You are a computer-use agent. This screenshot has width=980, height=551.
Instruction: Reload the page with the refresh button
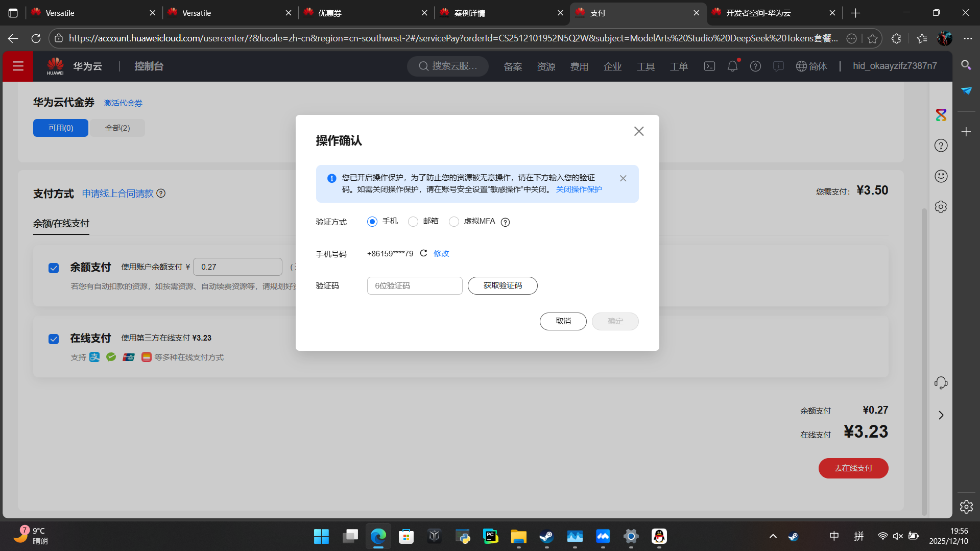click(x=36, y=39)
